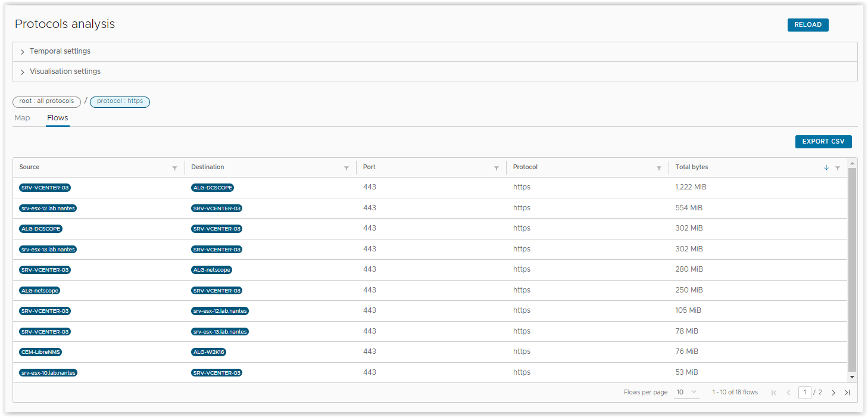868x417 pixels.
Task: Click the current page number field
Action: [805, 393]
